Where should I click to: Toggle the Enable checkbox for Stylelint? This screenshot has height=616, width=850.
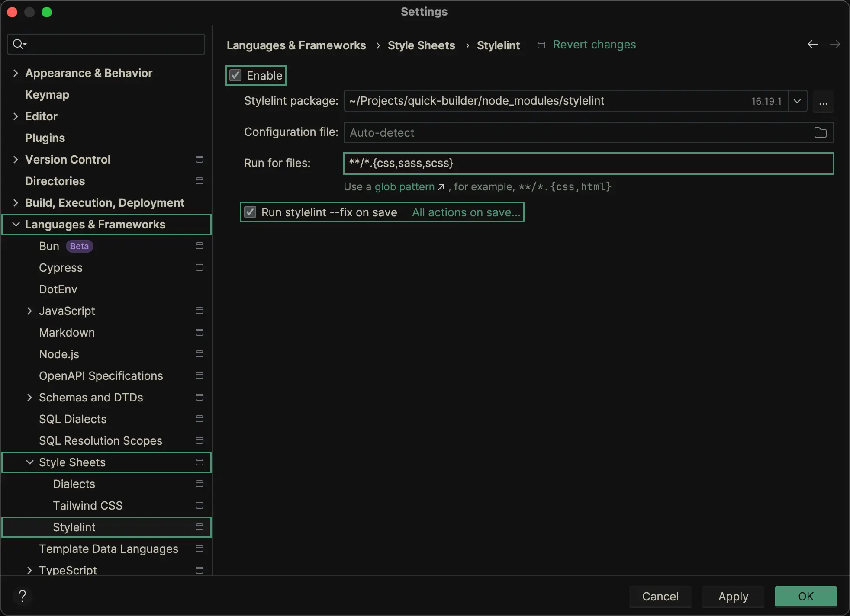(x=235, y=75)
